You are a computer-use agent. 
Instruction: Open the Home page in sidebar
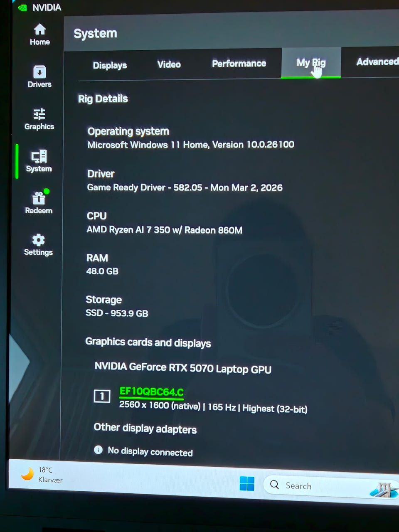click(39, 34)
